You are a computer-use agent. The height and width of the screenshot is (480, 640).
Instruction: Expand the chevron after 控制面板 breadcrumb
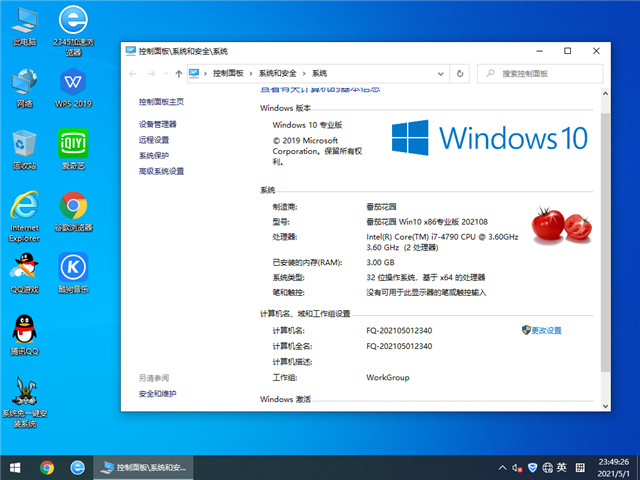click(x=251, y=74)
